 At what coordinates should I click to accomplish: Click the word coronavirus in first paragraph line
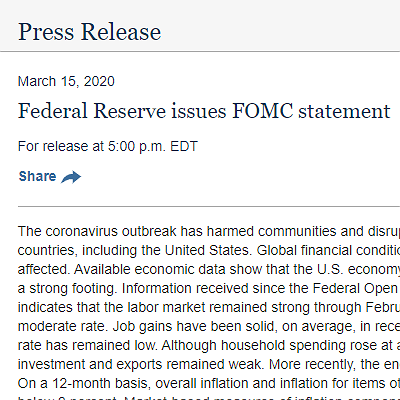81,231
